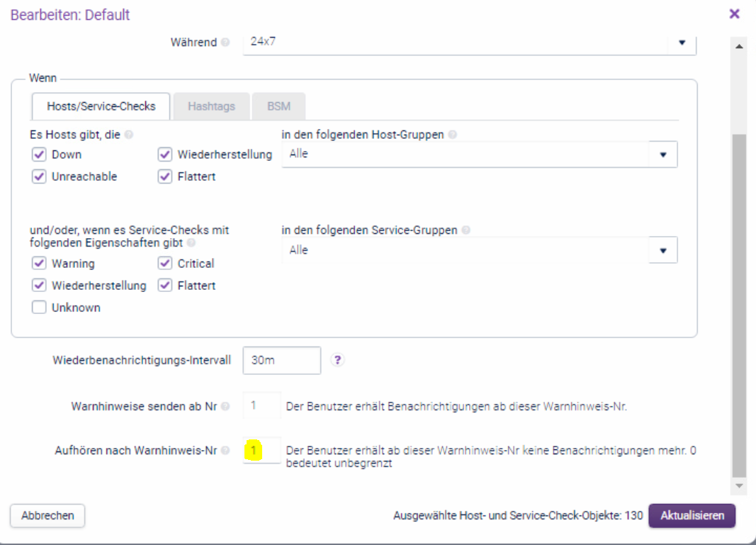Toggle host Wiederherstellung checkbox
Viewport: 756px width, 545px height.
(165, 154)
